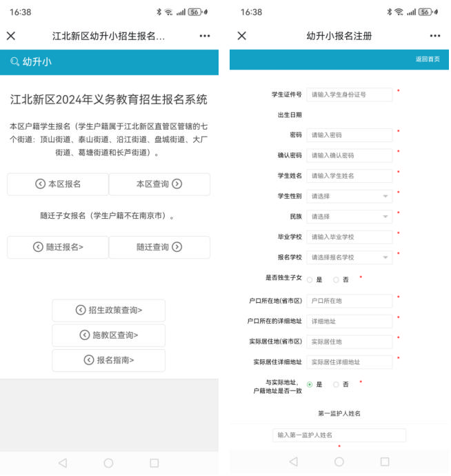Tap the recent apps square on left phone
The height and width of the screenshot is (476, 451).
tap(154, 463)
